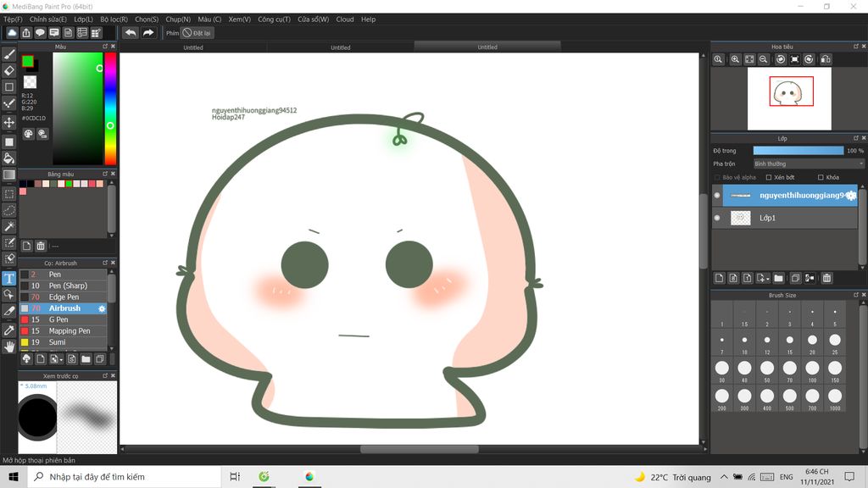The height and width of the screenshot is (488, 868).
Task: Open the Pha trộn blend mode dropdown
Action: coord(808,164)
